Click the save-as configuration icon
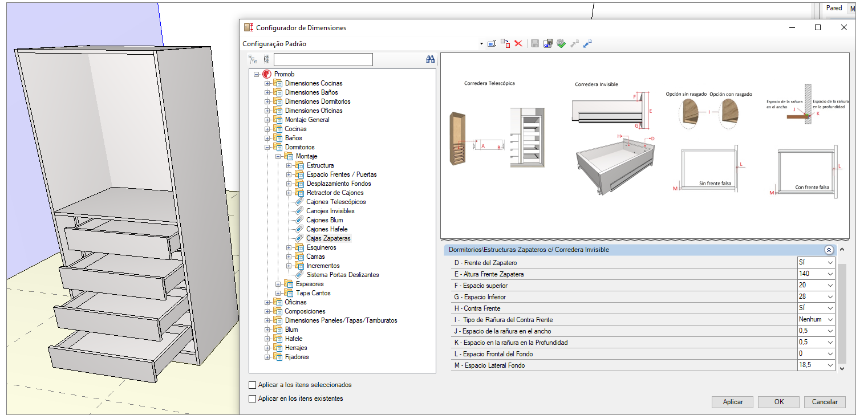The width and height of the screenshot is (868, 419). click(548, 43)
